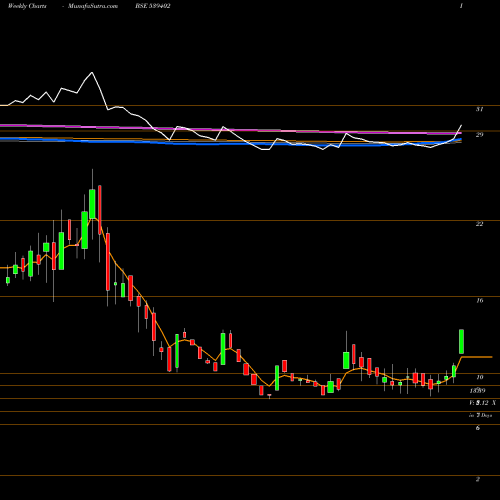Click the 'BSE 539402' symbol label

point(153,6)
